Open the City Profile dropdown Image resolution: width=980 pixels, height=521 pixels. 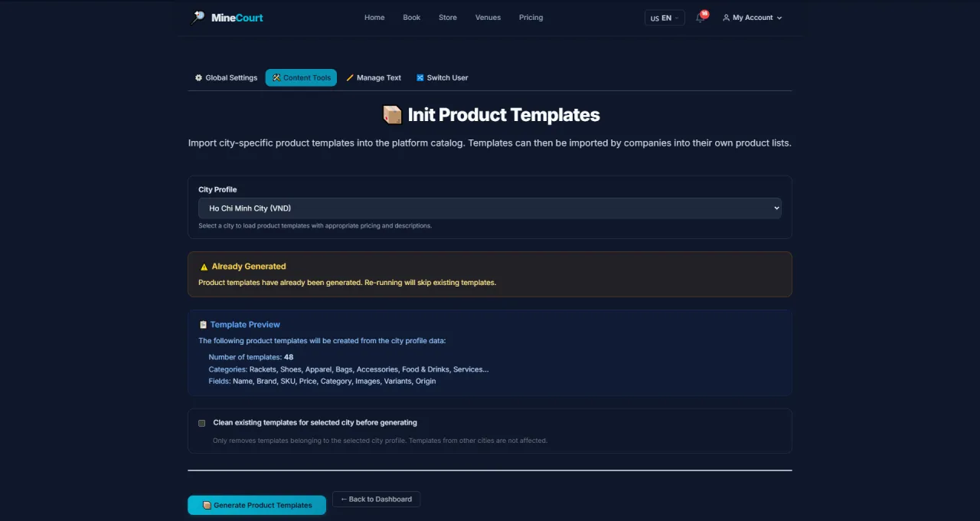490,208
